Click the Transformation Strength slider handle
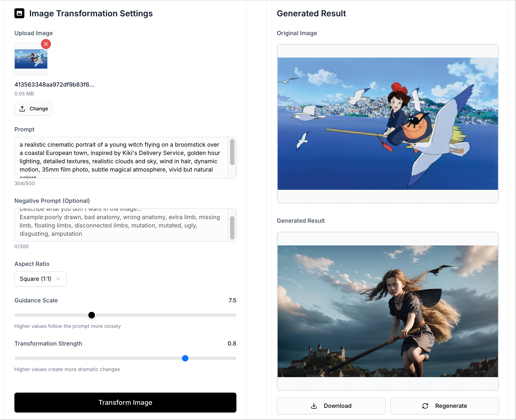 185,358
